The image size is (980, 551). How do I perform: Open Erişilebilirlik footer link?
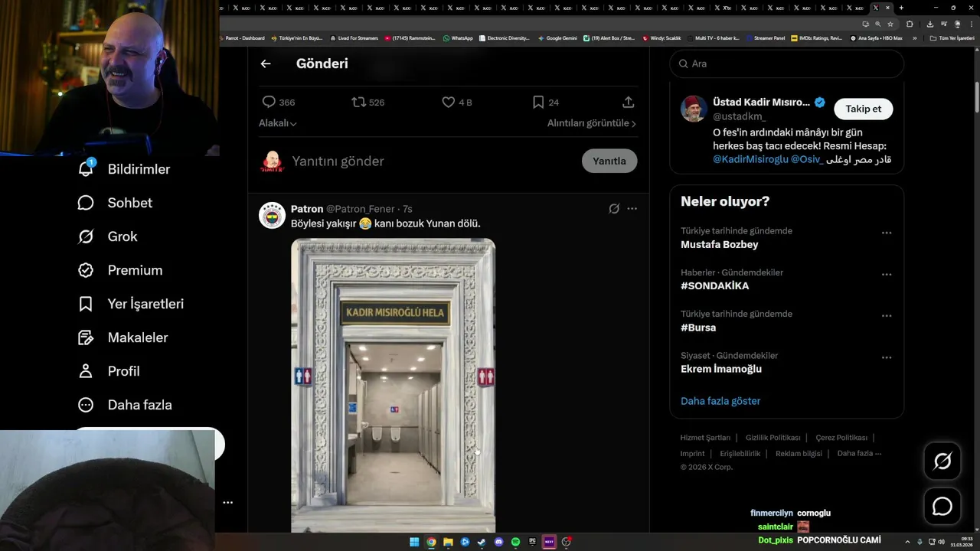point(740,454)
